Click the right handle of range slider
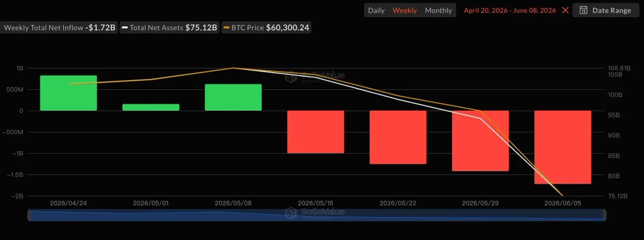 coord(604,215)
